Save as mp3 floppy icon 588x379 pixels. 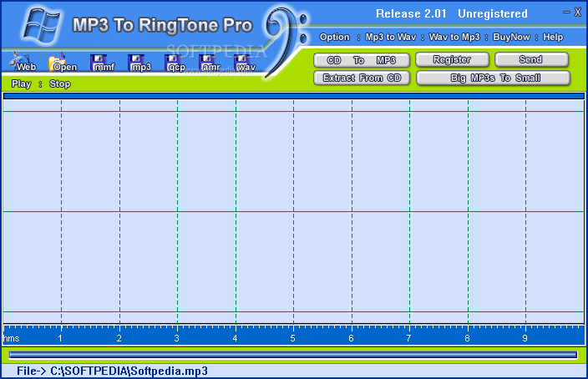139,63
